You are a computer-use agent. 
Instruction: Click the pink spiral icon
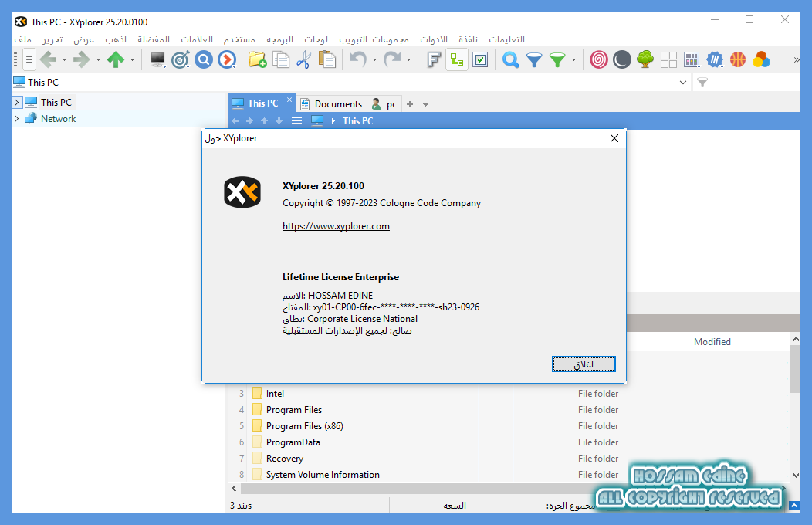click(599, 59)
